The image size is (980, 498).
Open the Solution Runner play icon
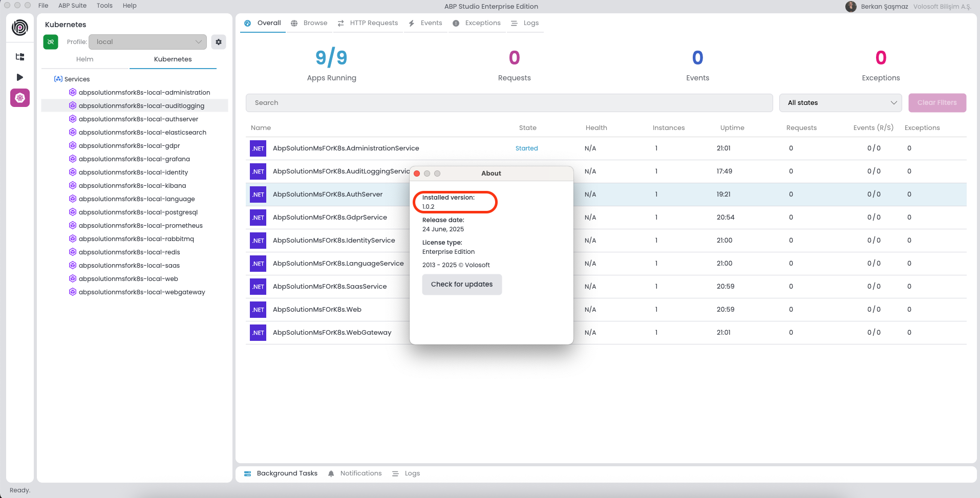point(20,77)
